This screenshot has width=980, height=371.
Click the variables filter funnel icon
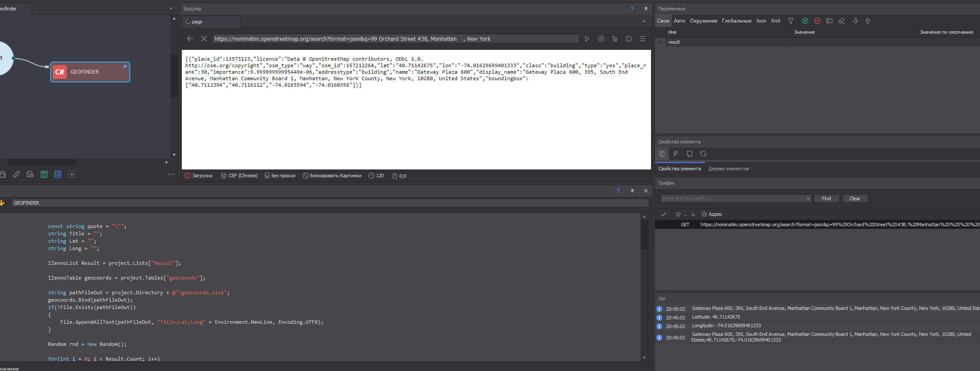click(x=791, y=21)
